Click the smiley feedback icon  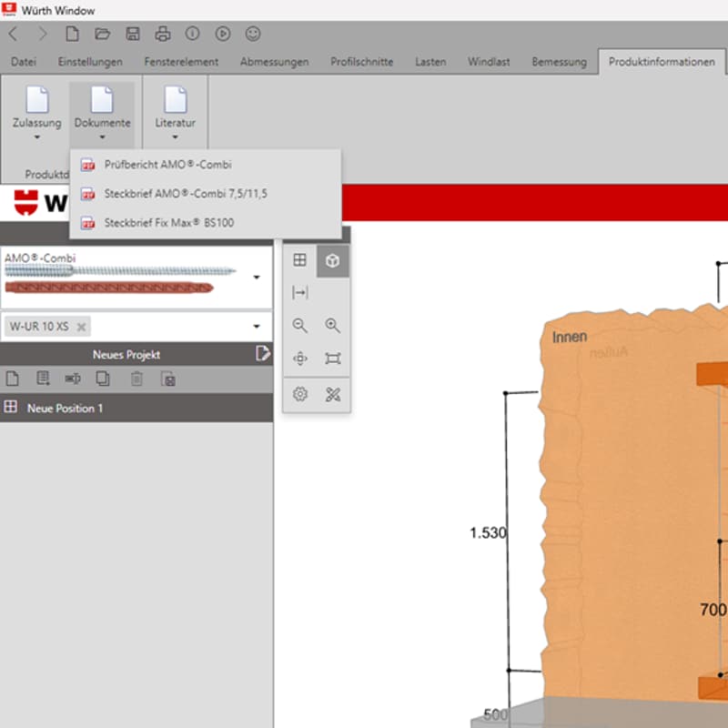(x=253, y=34)
